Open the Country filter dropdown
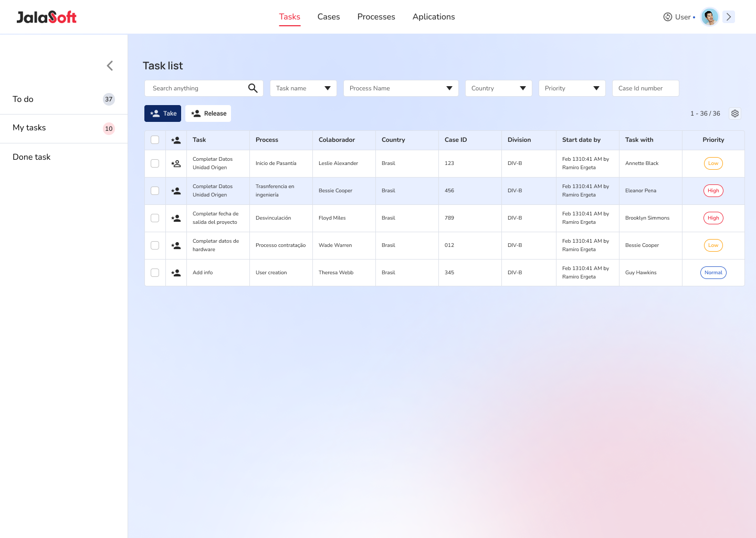This screenshot has width=756, height=538. coord(499,88)
